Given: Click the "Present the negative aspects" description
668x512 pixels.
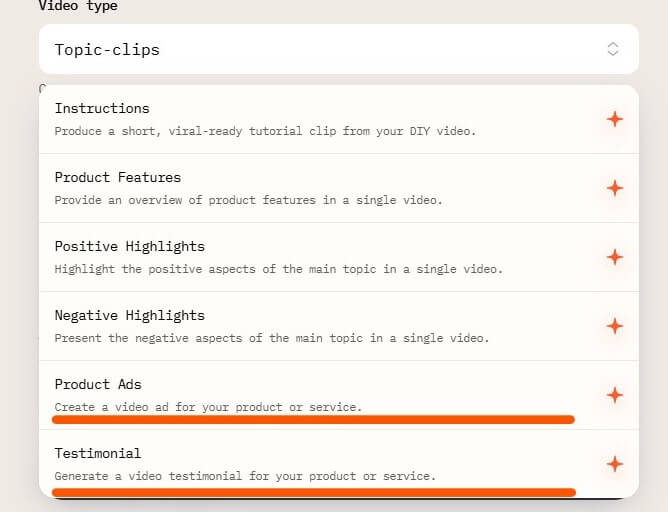Looking at the screenshot, I should tap(272, 338).
